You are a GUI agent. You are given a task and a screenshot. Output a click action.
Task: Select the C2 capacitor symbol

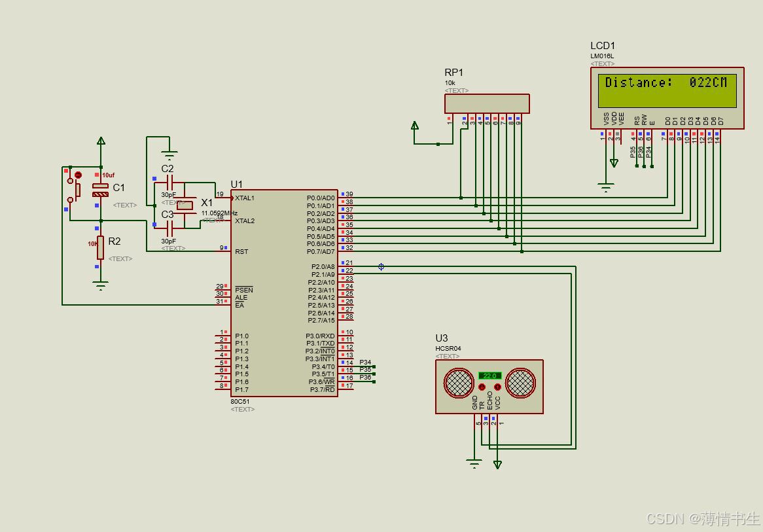169,183
